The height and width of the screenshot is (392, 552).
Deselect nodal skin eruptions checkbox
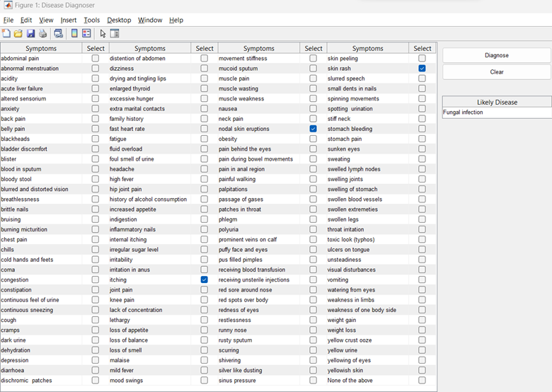(x=313, y=129)
